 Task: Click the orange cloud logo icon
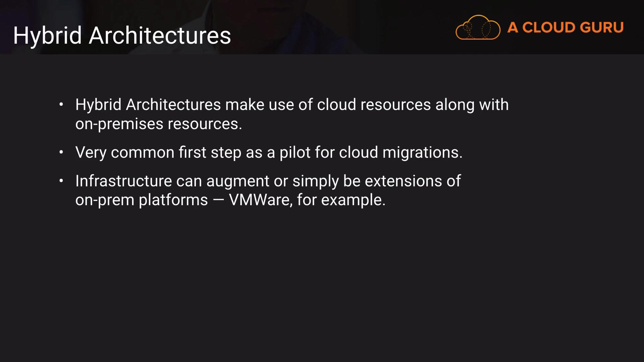click(478, 27)
